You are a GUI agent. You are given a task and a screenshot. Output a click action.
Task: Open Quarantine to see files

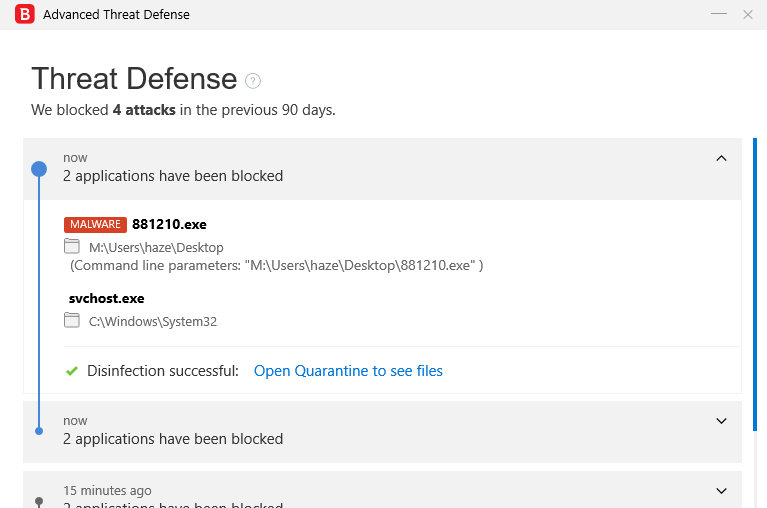click(x=348, y=371)
